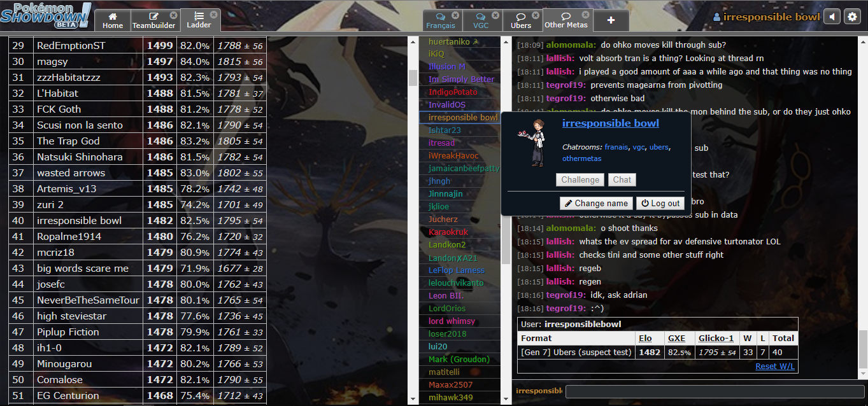Click the Log out button
868x406 pixels.
(x=660, y=204)
